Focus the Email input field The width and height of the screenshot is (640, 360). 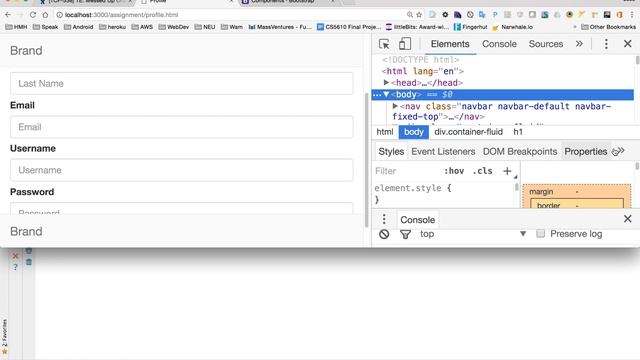tap(182, 127)
